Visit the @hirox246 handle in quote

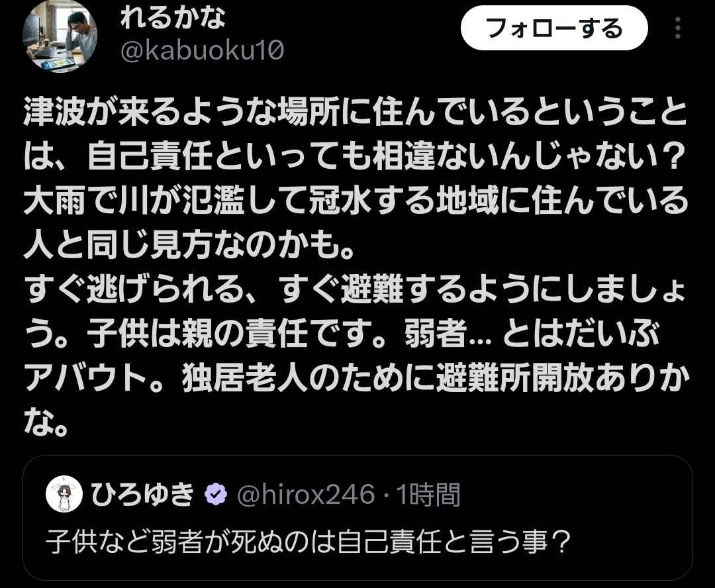[x=306, y=495]
